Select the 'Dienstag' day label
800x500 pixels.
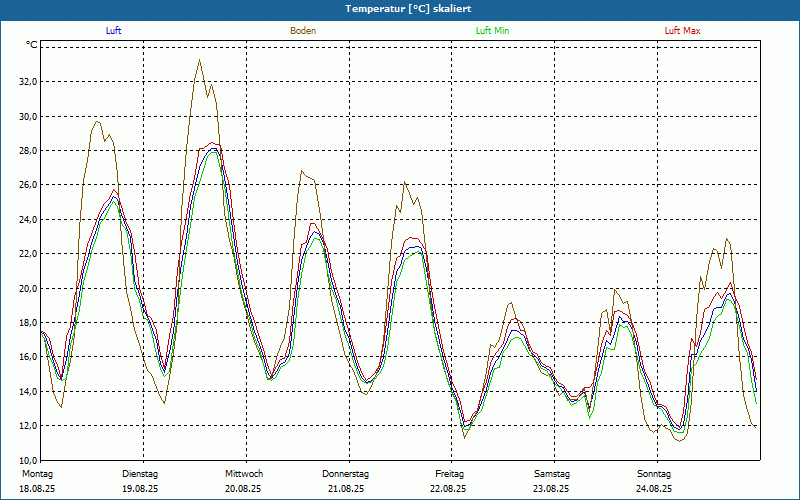click(x=140, y=474)
